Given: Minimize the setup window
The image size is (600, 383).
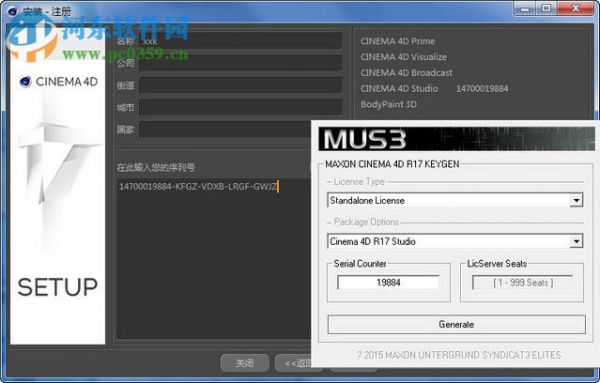Looking at the screenshot, I should coord(525,9).
